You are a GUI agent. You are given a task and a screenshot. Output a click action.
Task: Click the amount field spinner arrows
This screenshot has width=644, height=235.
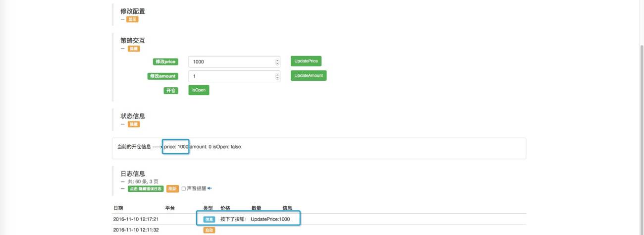click(x=277, y=76)
